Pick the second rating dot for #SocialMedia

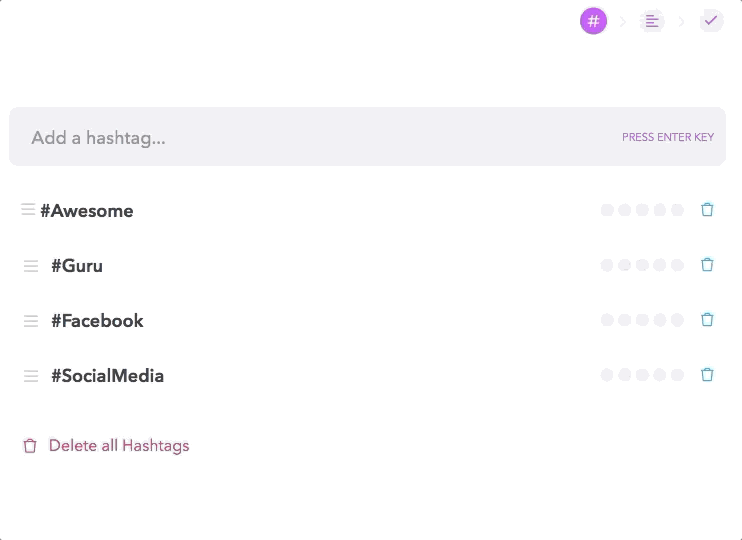(x=625, y=375)
